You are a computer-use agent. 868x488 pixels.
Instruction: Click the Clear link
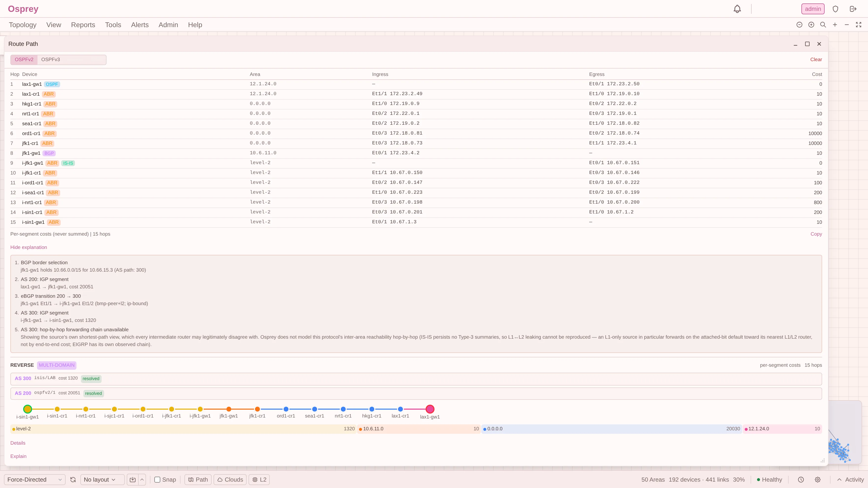tap(816, 60)
